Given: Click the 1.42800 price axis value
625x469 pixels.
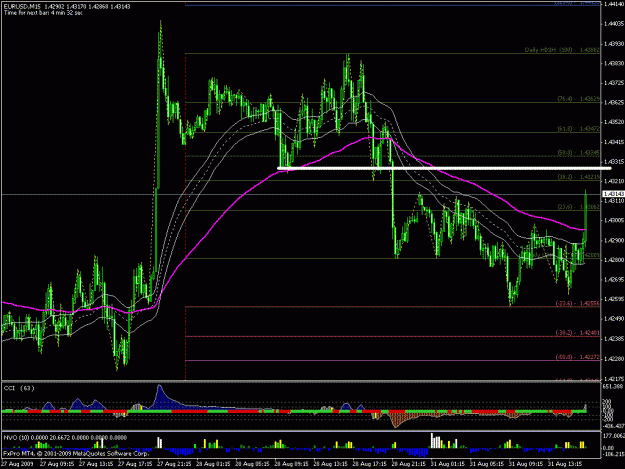Looking at the screenshot, I should click(613, 260).
